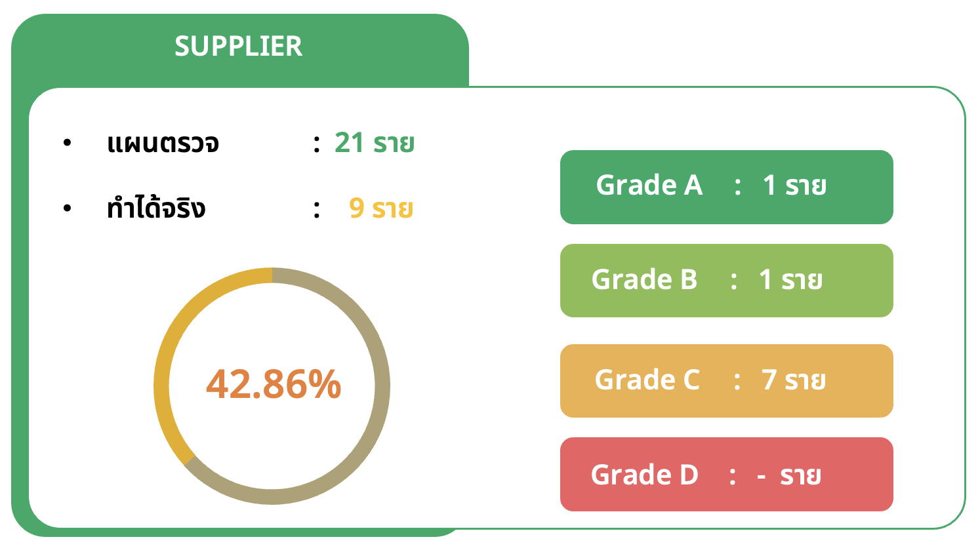Select the ทำได้จริง label
The height and width of the screenshot is (552, 980).
(x=156, y=208)
